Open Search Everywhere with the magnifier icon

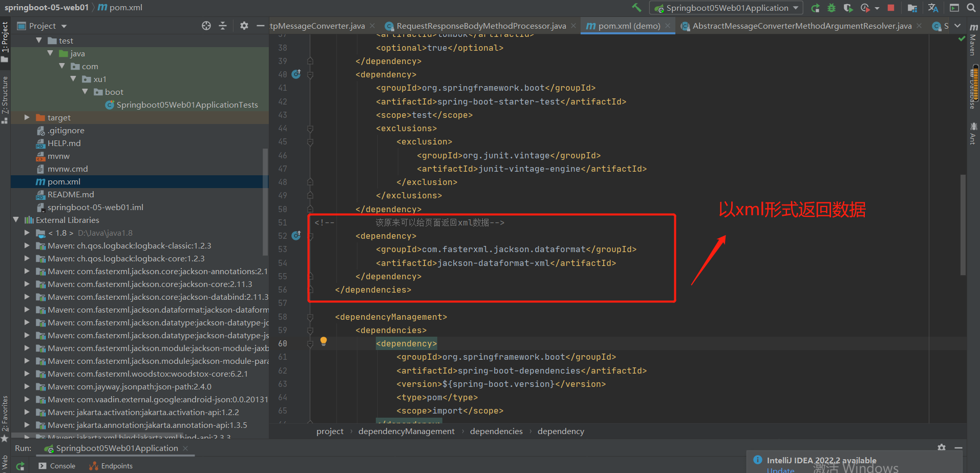click(971, 8)
